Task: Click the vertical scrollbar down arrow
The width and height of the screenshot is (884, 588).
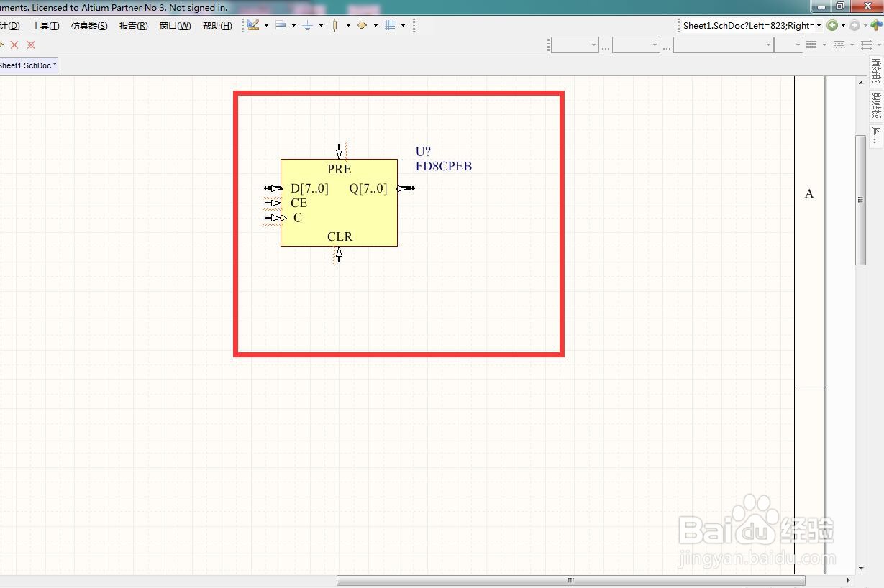Action: 860,569
